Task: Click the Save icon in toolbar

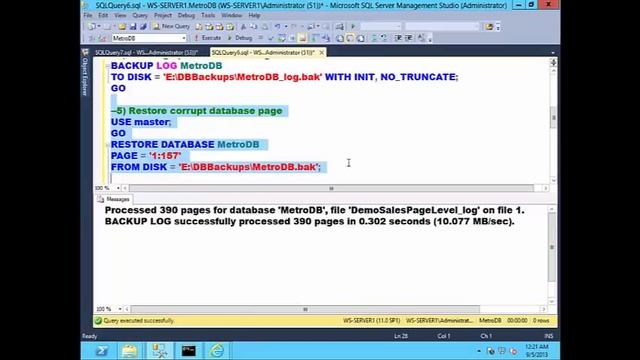Action: pyautogui.click(x=133, y=27)
